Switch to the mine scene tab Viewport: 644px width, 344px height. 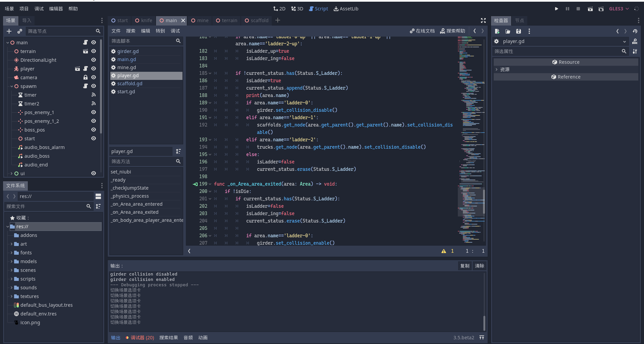pos(200,20)
